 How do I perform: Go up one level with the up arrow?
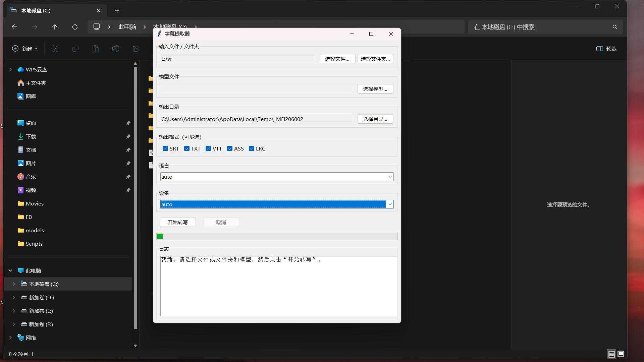[x=55, y=27]
